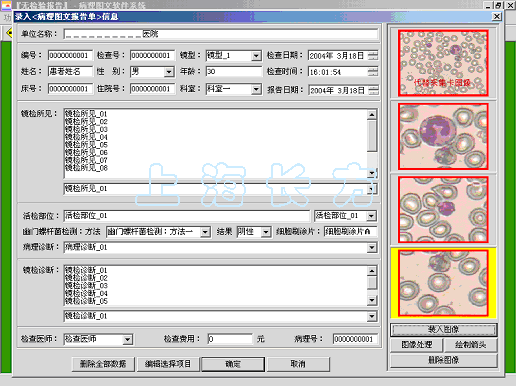Click the 删除全部数据 delete all data button
Viewport: 516px width, 386px height.
(x=103, y=364)
